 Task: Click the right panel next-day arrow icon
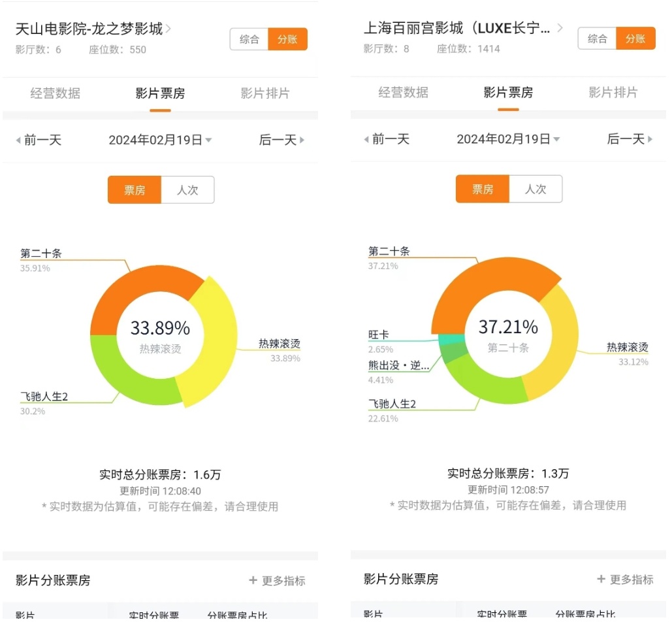pyautogui.click(x=650, y=139)
